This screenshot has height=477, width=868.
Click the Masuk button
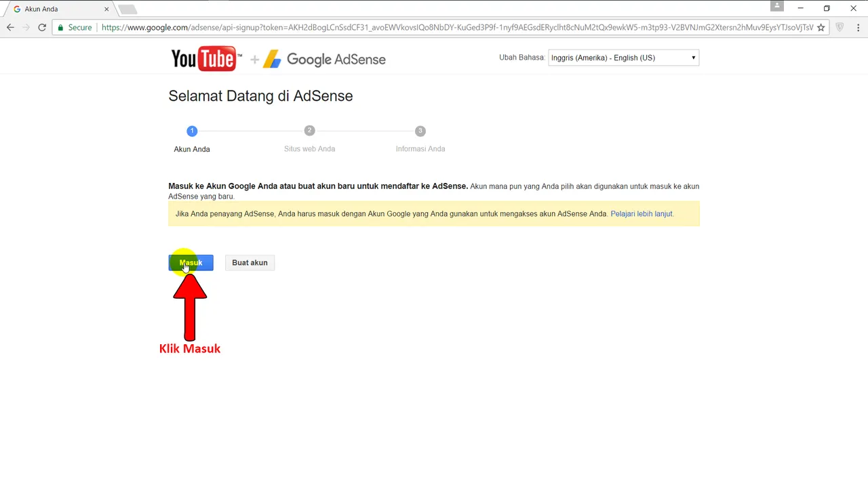click(191, 263)
